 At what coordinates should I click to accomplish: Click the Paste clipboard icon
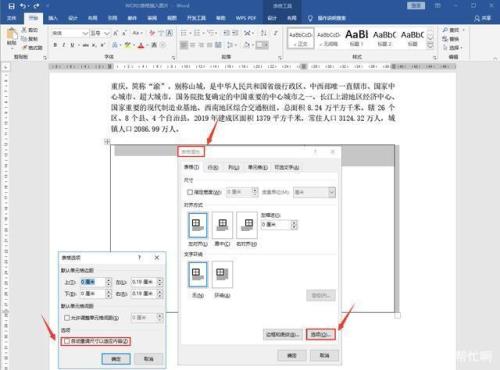click(x=12, y=34)
